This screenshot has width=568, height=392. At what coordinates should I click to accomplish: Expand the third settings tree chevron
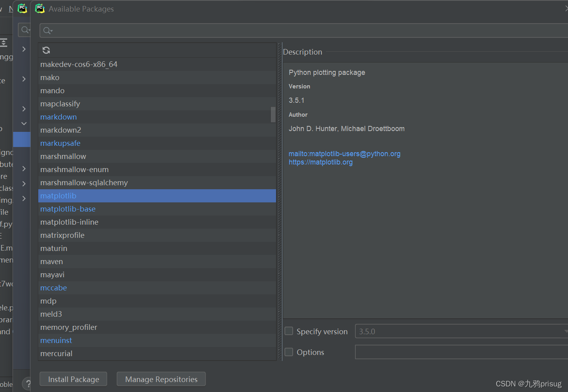(x=24, y=109)
